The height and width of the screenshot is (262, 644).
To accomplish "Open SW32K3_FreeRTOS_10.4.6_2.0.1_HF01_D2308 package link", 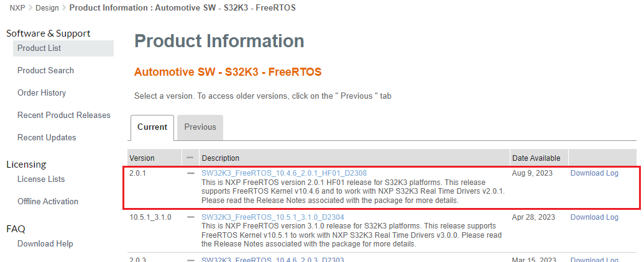I will click(284, 173).
